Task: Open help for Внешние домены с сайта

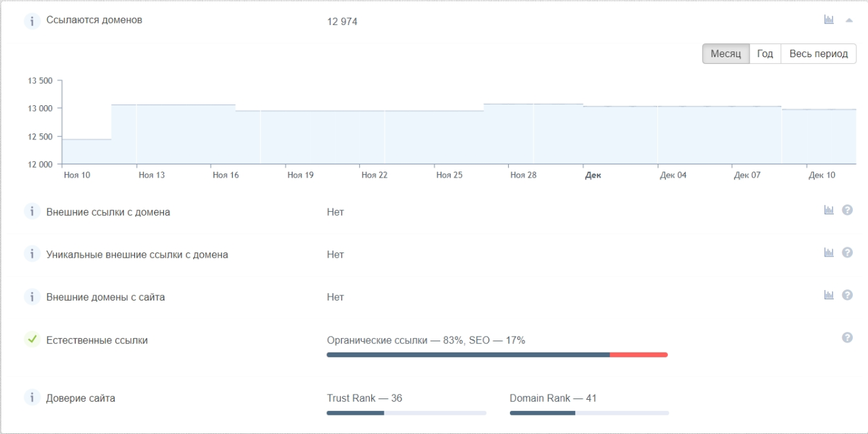Action: tap(848, 295)
